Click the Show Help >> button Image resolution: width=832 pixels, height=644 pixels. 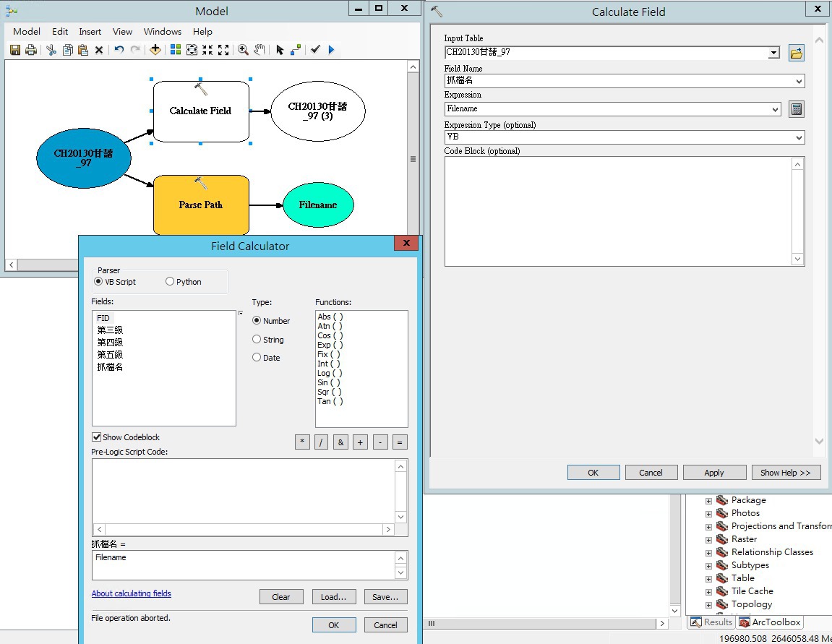click(x=786, y=473)
